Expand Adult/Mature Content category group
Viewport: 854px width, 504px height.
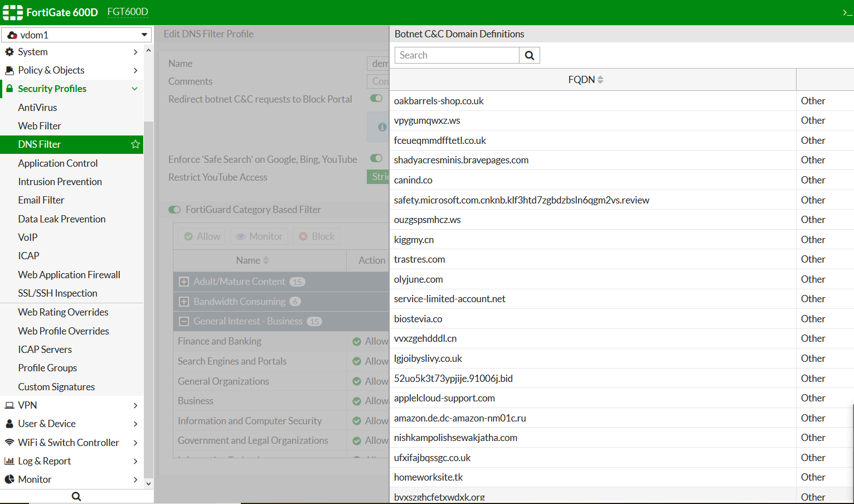183,282
